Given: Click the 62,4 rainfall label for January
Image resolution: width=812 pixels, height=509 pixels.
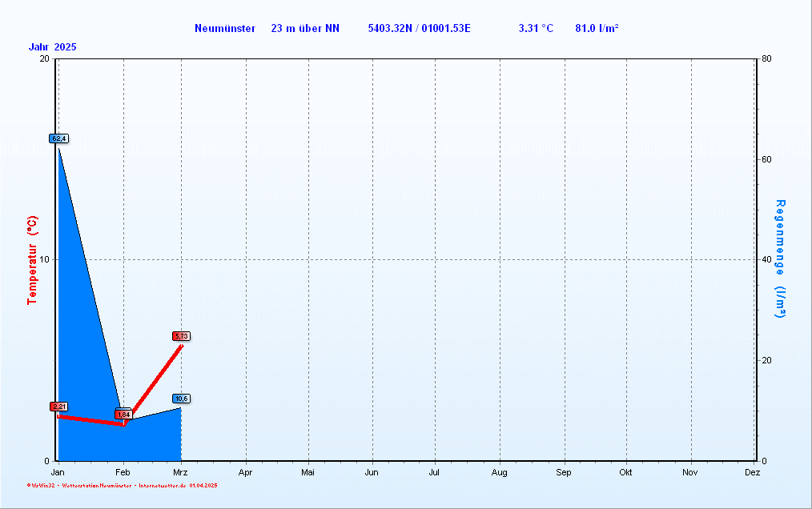Looking at the screenshot, I should click(59, 138).
